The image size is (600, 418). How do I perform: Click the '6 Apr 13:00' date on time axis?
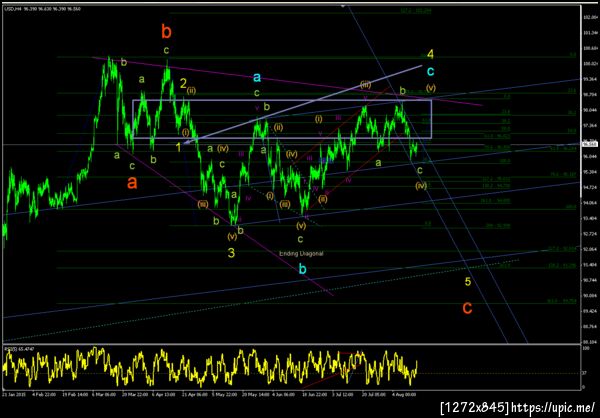[164, 393]
